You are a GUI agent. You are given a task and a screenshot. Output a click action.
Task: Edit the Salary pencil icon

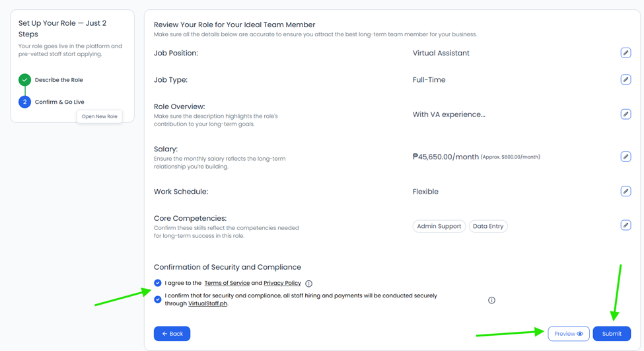[x=626, y=156]
